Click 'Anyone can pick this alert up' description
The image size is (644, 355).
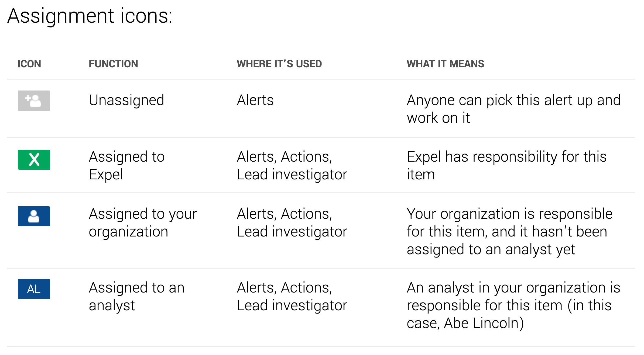(514, 109)
